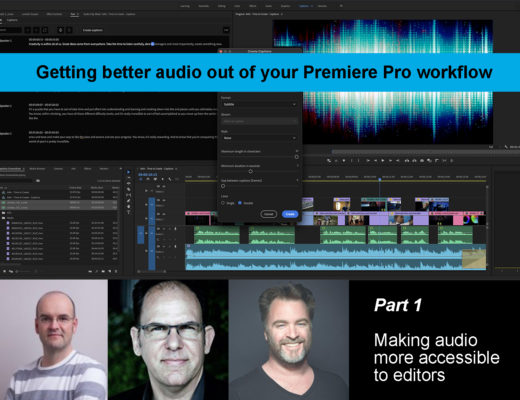Select the color wheel clip thumbnail in timeline

point(471,220)
